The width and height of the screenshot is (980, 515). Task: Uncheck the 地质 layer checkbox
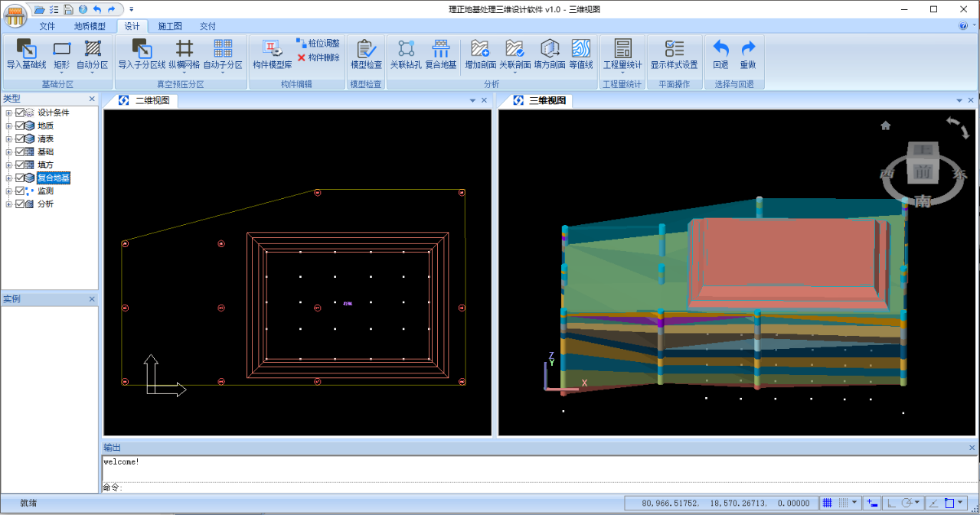[x=20, y=125]
